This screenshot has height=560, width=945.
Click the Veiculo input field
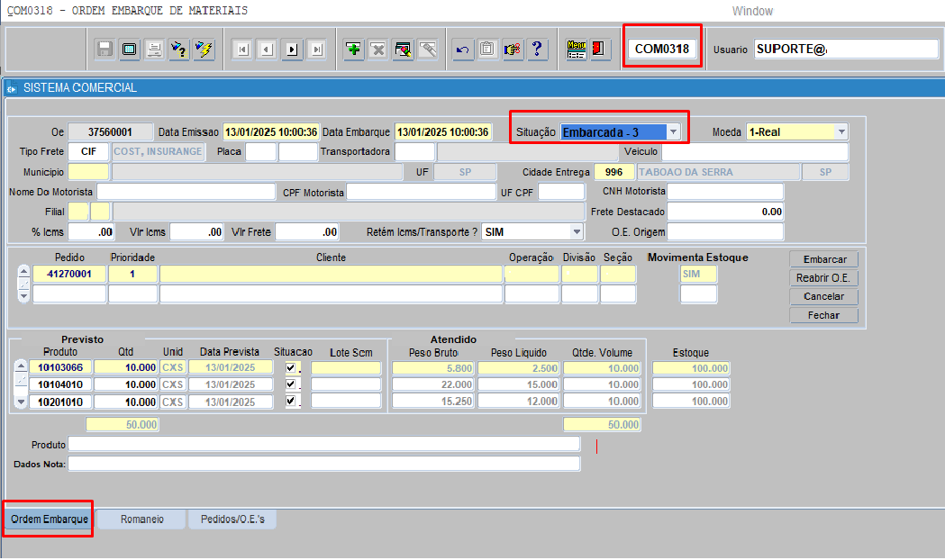(755, 152)
